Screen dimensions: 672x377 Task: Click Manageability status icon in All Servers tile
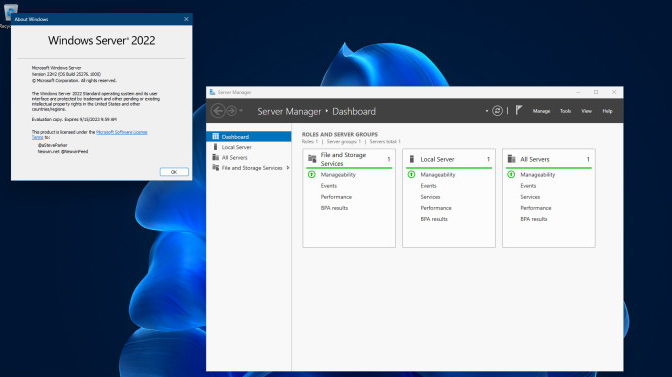tap(511, 174)
